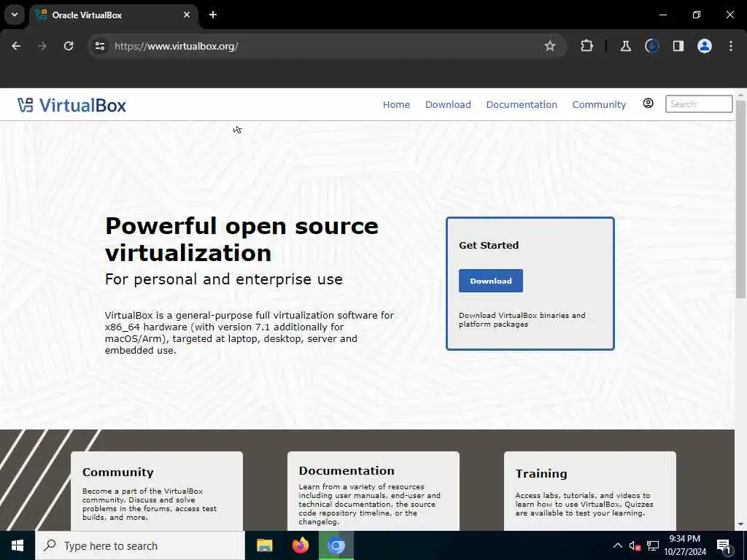The image size is (747, 560).
Task: Open the Documentation navigation link
Action: pyautogui.click(x=522, y=105)
